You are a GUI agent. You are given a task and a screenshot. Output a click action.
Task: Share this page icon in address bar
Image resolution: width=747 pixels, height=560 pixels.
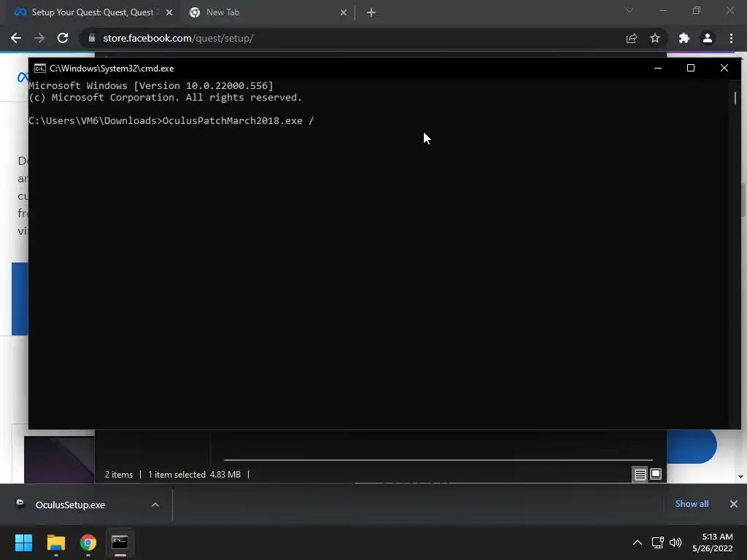click(x=632, y=38)
